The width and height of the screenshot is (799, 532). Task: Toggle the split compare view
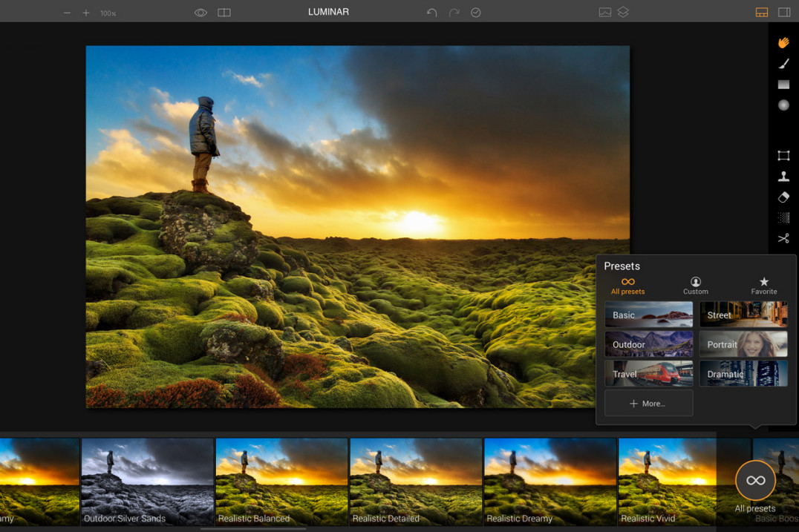224,13
